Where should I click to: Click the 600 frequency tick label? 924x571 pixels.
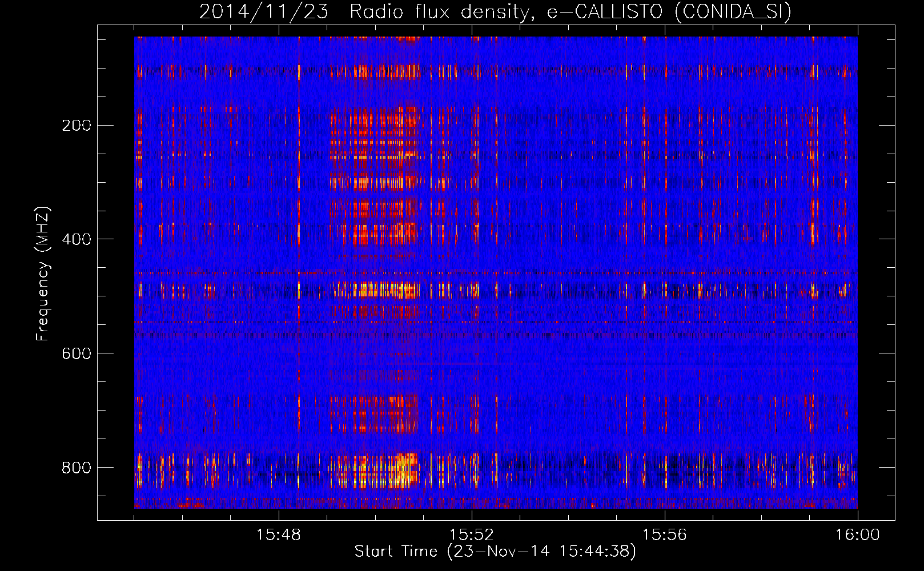tap(77, 353)
